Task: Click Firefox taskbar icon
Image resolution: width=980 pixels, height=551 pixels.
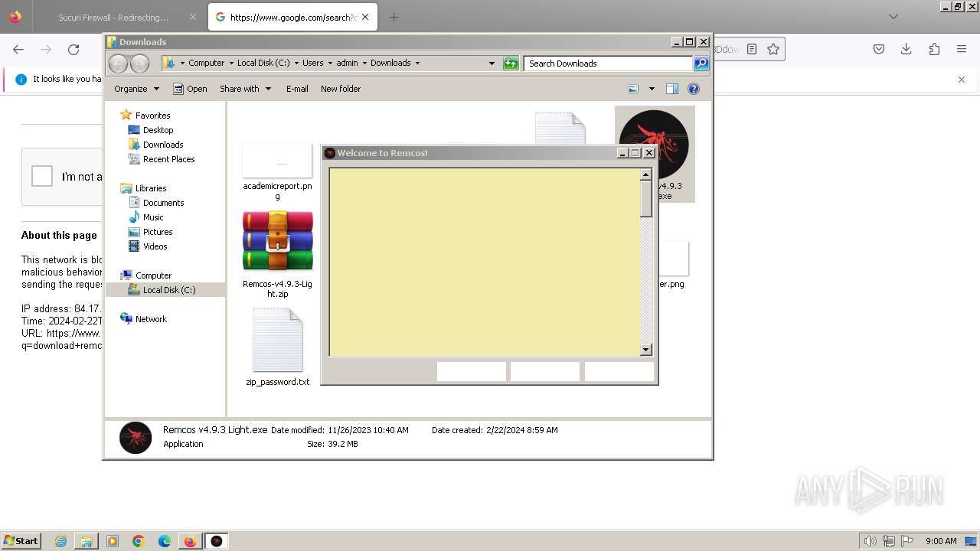Action: tap(190, 541)
